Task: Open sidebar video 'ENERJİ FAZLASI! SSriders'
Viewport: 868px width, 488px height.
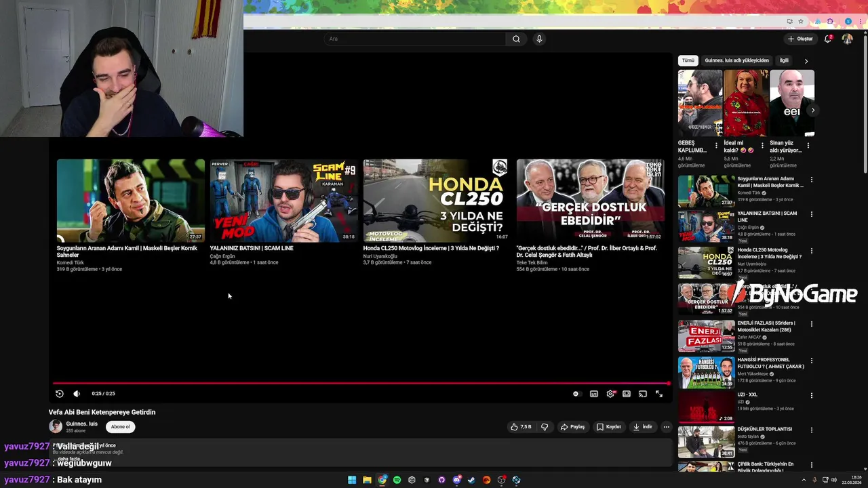Action: pos(706,335)
